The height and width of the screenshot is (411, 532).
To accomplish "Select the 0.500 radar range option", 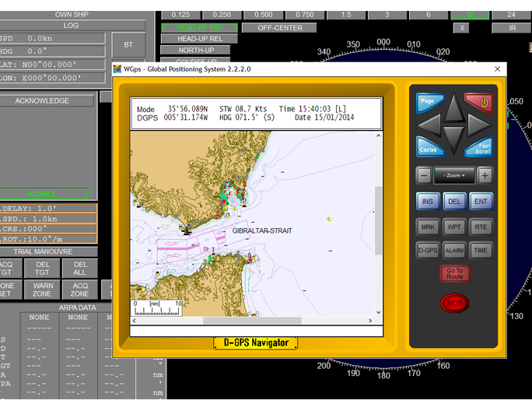I will (263, 15).
